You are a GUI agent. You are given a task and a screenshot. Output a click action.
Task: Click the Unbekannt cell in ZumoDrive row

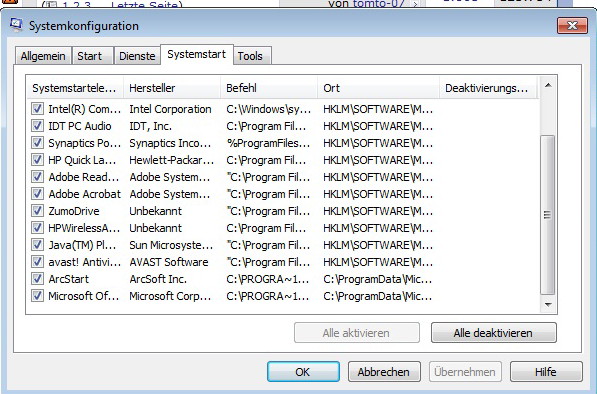[155, 211]
